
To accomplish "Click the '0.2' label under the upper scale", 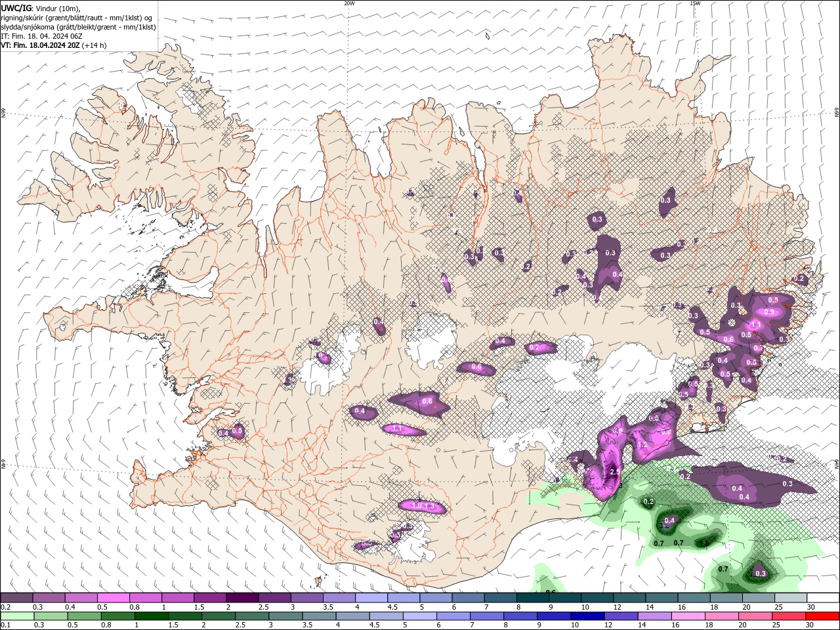I will pyautogui.click(x=5, y=608).
